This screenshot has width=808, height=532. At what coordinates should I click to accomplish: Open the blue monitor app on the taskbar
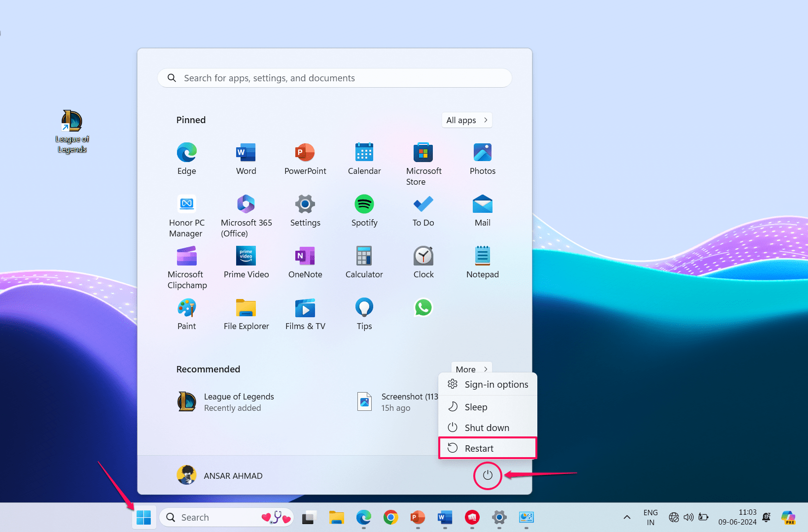[x=527, y=517]
